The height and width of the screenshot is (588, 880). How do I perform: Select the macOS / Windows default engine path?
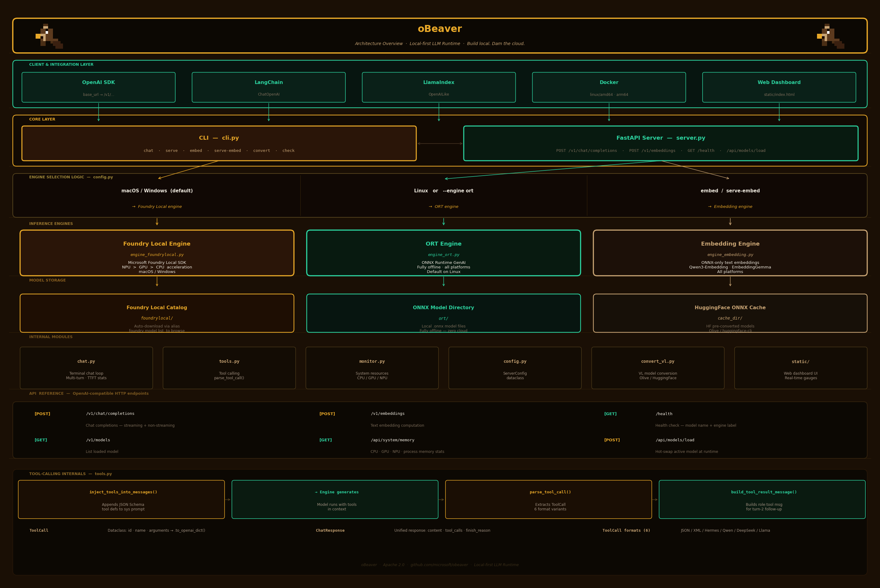point(156,195)
